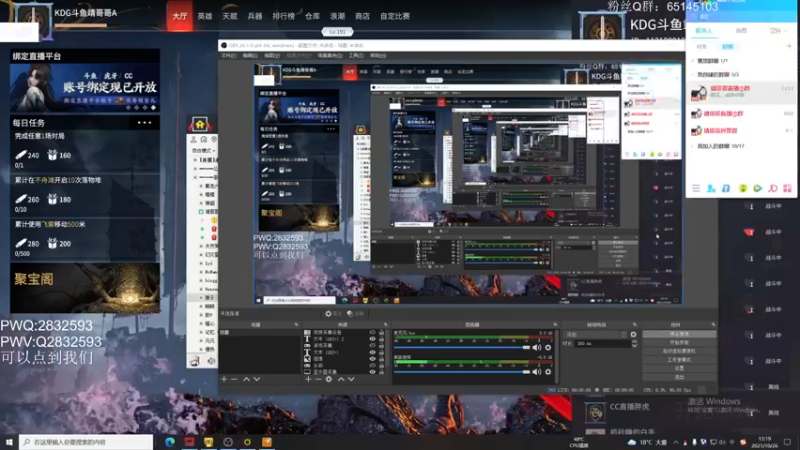Toggle visibility of 显示器采集 source
The image size is (800, 450).
(372, 372)
